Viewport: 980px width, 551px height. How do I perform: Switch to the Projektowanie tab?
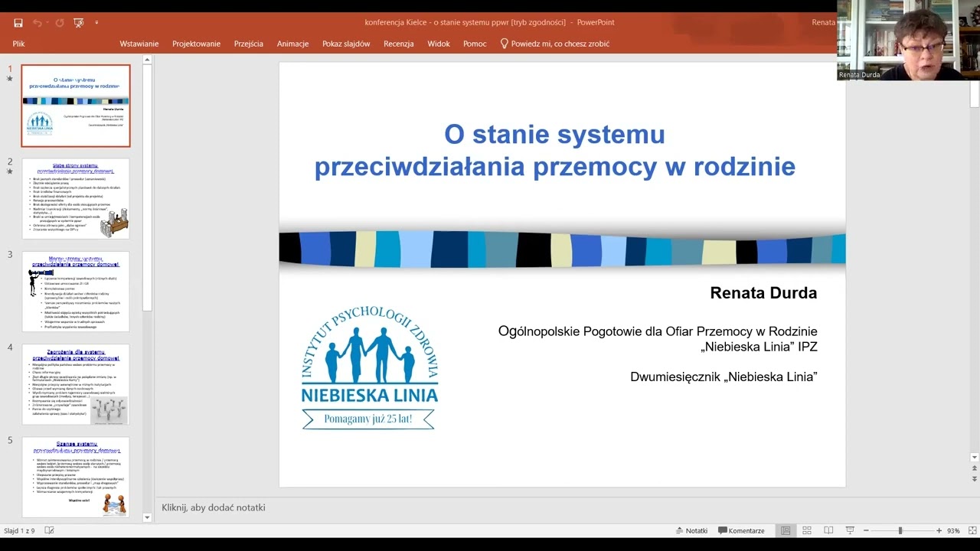point(196,44)
